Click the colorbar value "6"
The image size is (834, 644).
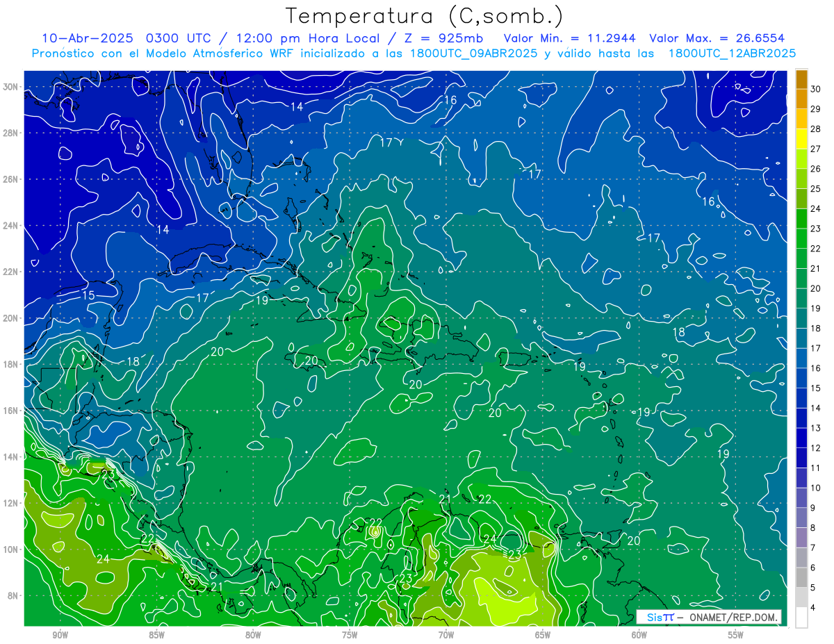813,568
